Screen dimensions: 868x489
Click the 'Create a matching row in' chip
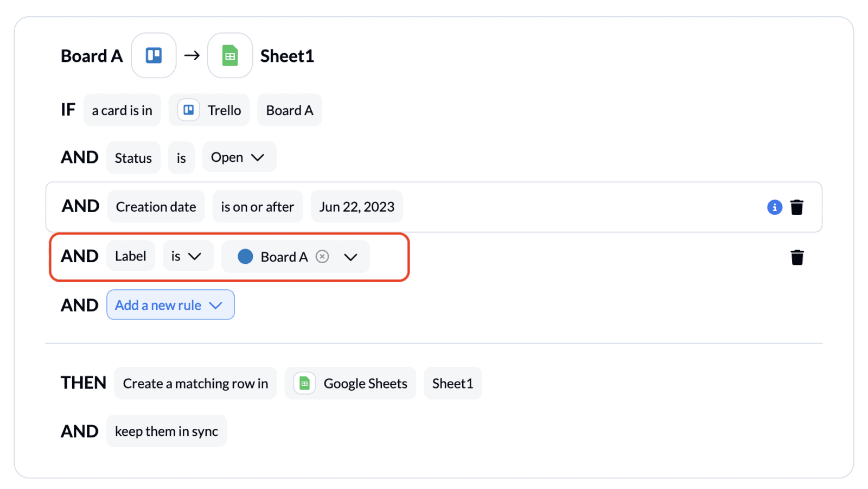195,384
